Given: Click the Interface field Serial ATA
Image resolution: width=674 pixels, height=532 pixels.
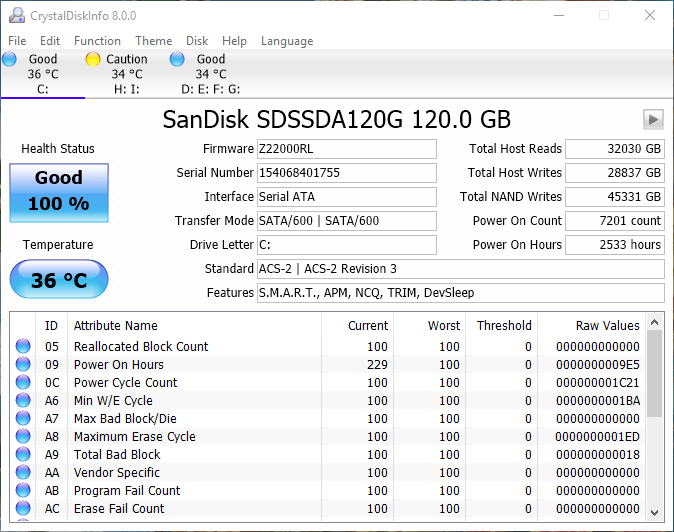Looking at the screenshot, I should 346,197.
